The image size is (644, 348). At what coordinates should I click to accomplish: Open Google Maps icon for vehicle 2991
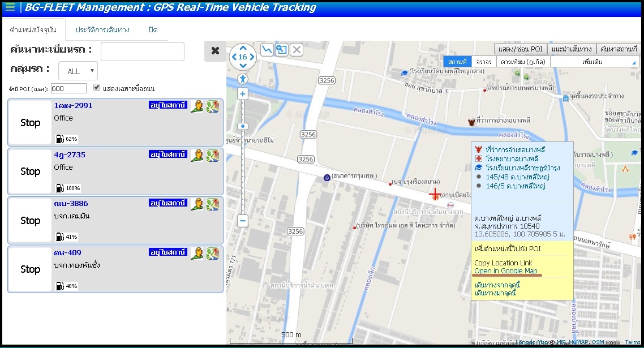point(213,106)
